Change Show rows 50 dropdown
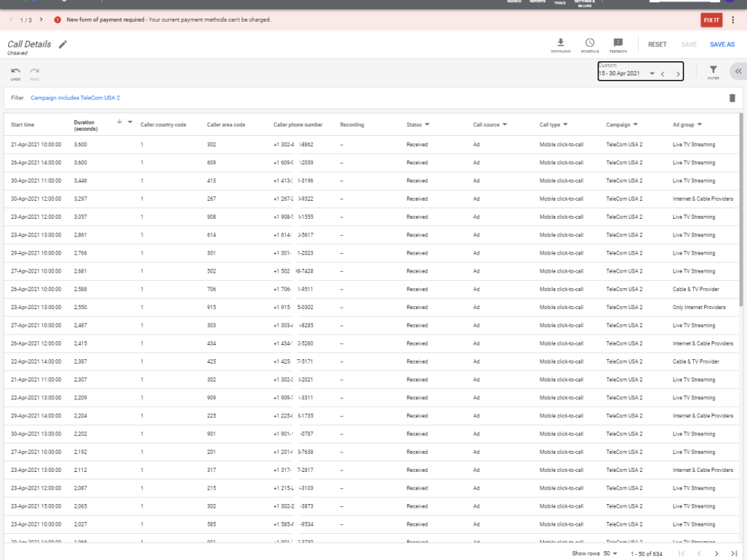 tap(610, 553)
